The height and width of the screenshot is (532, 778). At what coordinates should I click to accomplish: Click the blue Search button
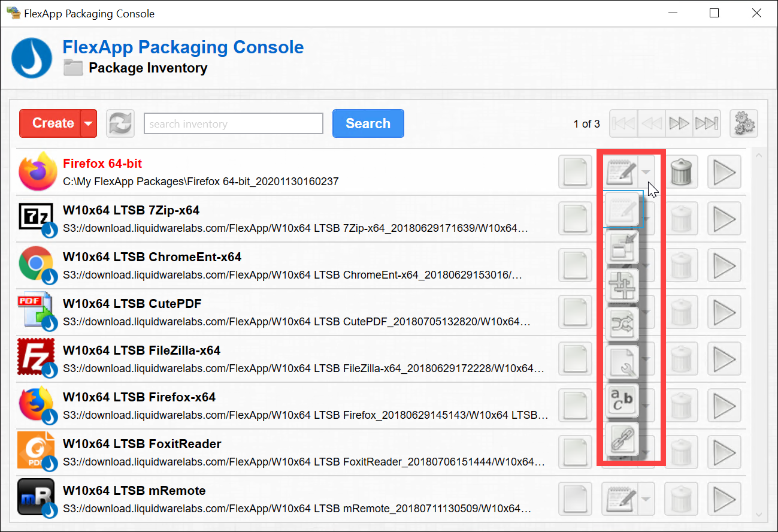368,123
